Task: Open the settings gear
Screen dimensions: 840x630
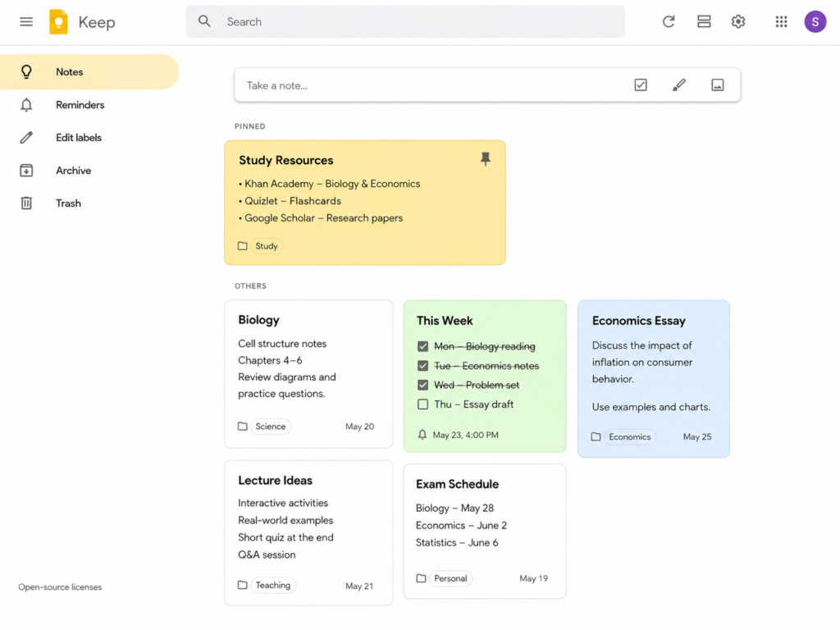Action: [738, 21]
